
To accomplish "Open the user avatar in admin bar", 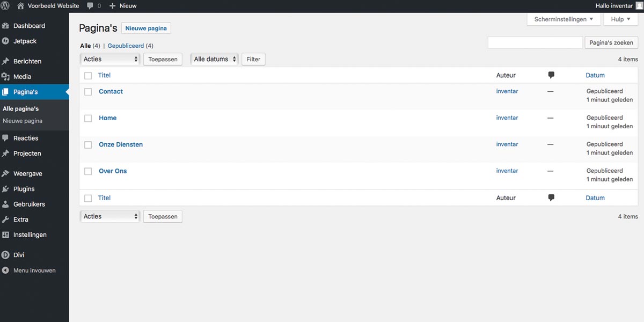I will (x=639, y=6).
